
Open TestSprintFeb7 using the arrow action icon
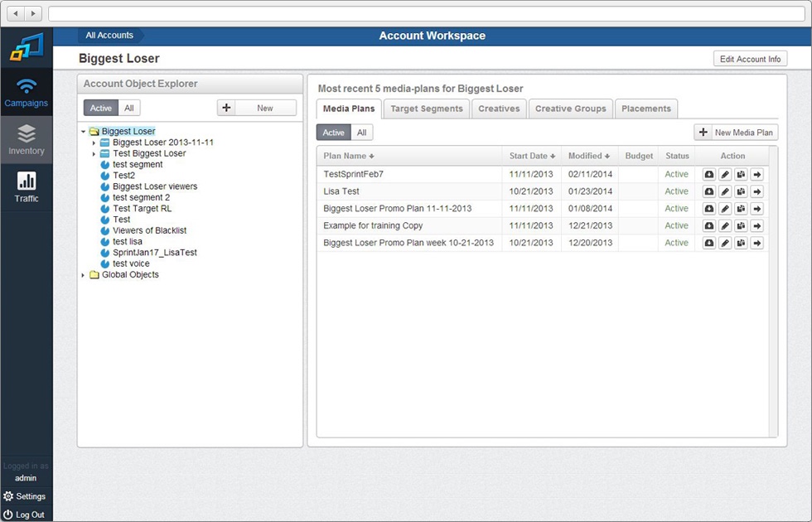pos(756,174)
